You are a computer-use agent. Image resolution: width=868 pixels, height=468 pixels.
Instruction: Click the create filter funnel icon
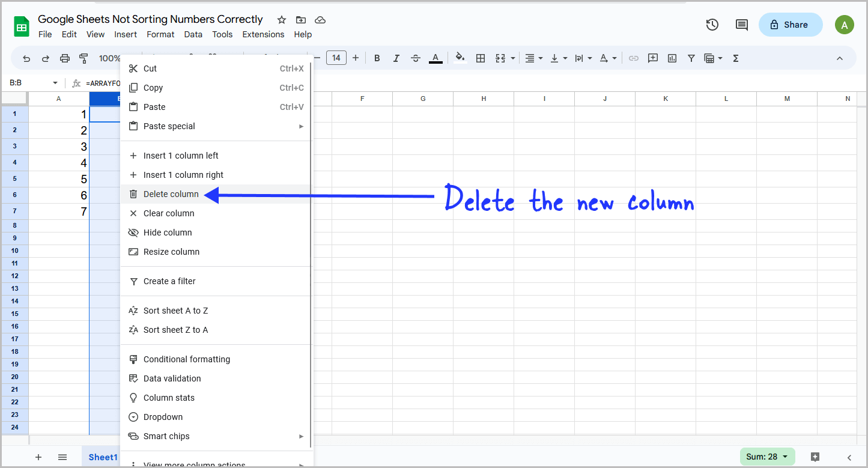691,58
